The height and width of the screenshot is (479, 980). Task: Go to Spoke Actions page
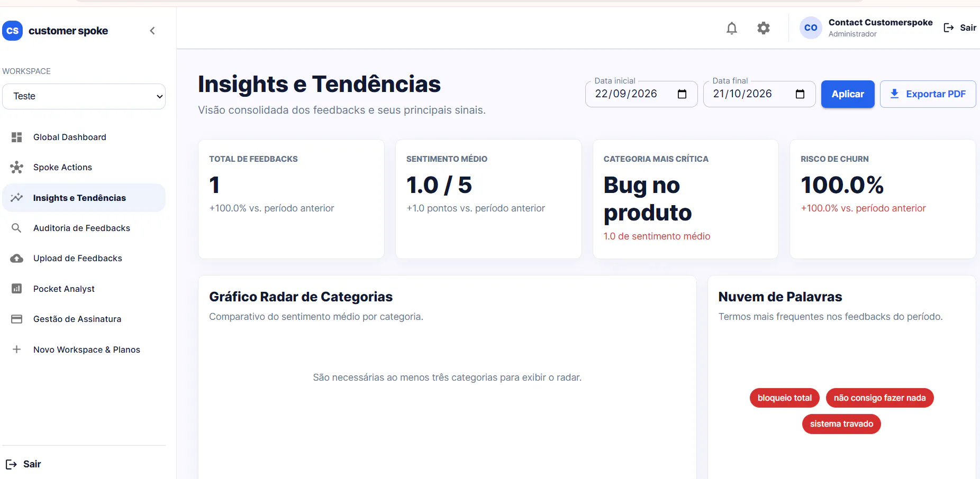coord(62,167)
